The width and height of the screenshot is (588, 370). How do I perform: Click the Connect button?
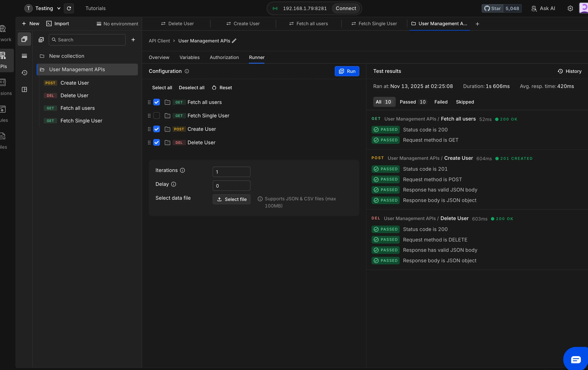point(346,8)
